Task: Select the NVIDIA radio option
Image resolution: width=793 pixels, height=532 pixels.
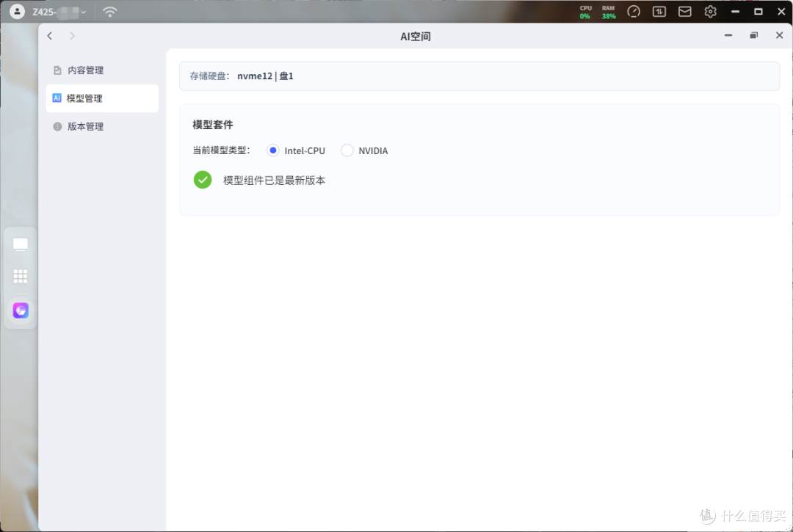Action: point(347,150)
